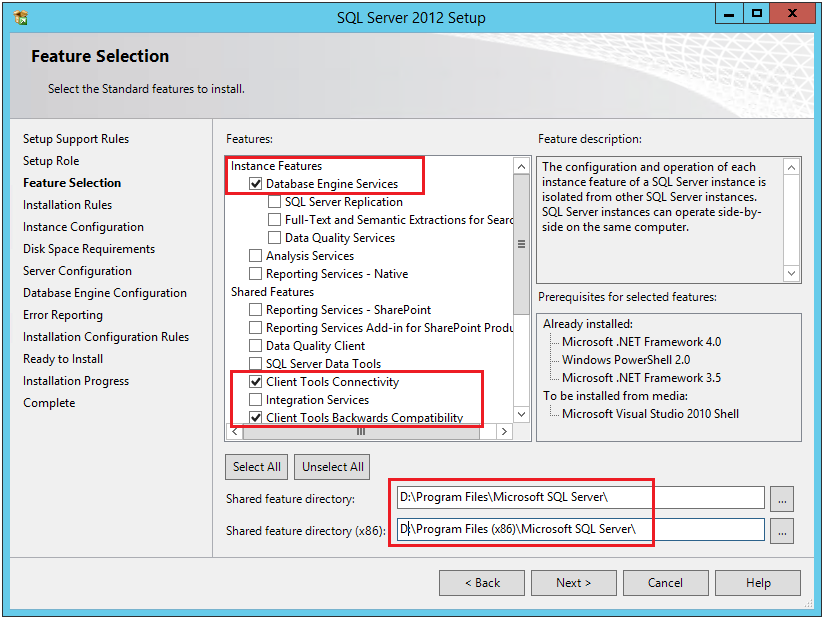Click the To be installed from media heading
This screenshot has width=825, height=620.
[x=615, y=396]
